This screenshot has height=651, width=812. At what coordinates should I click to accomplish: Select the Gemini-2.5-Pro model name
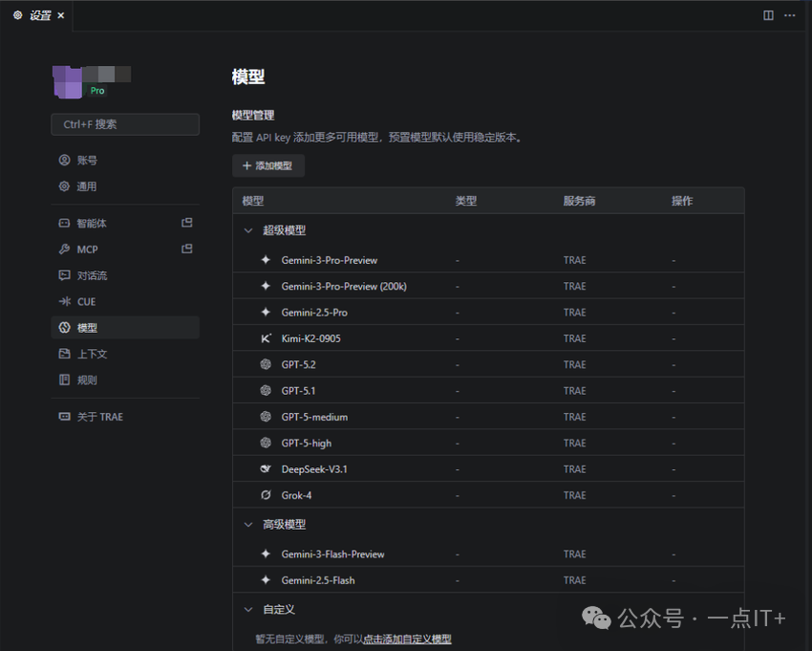click(314, 313)
